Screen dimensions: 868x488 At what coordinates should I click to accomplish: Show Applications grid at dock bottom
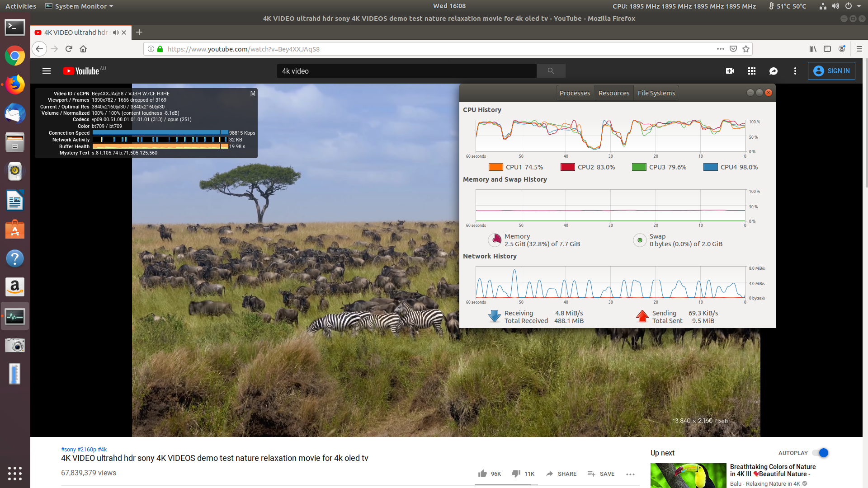[x=15, y=473]
